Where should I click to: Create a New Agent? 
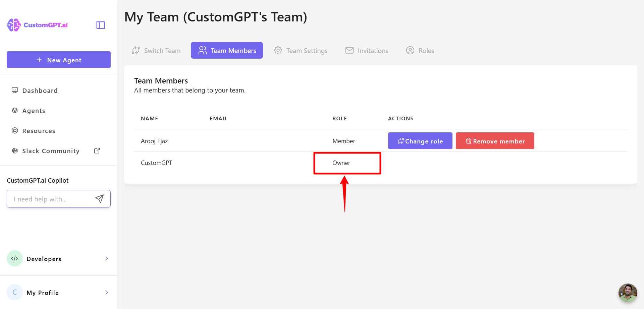59,60
